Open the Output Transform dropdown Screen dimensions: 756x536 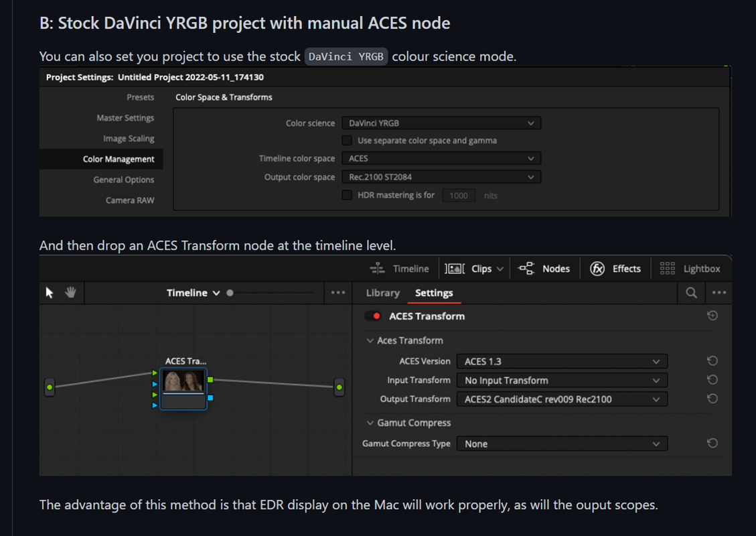click(562, 399)
